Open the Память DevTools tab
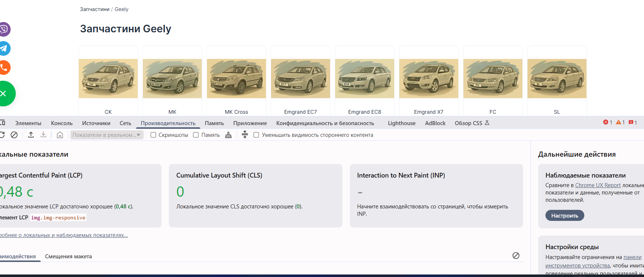The image size is (644, 277). click(x=214, y=123)
